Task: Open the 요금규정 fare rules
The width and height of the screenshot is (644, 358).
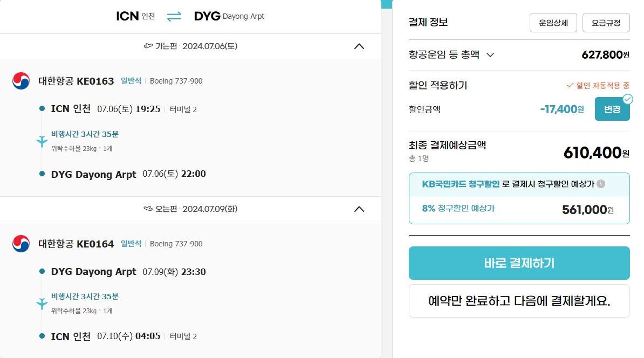Action: (x=606, y=23)
